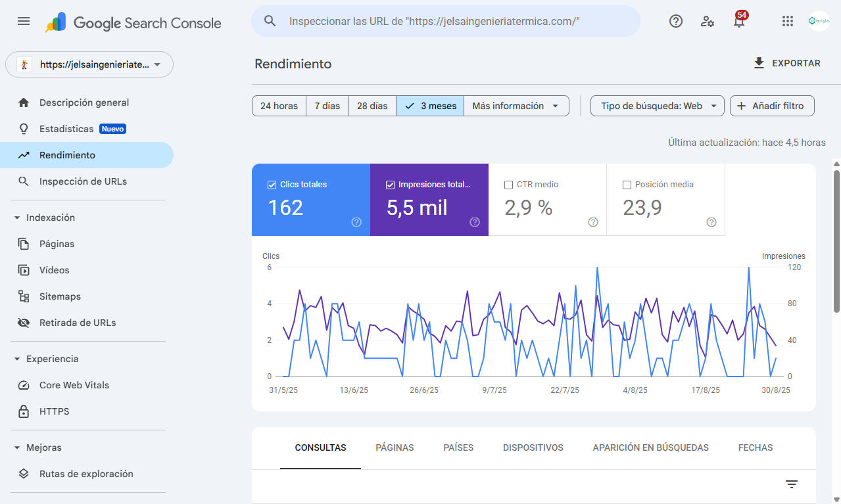The image size is (841, 504).
Task: Open the Google apps grid
Action: click(x=788, y=21)
